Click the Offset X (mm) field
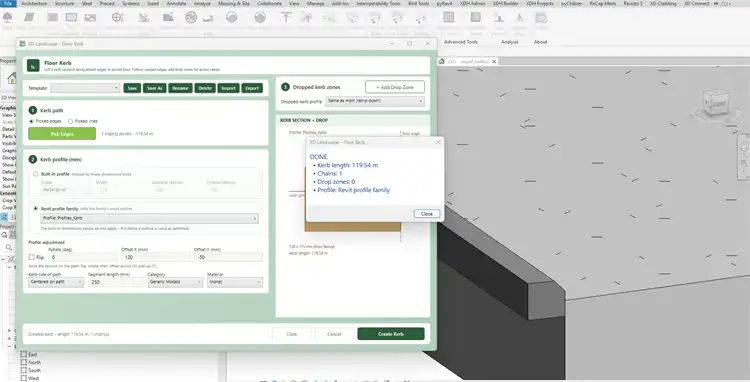 155,257
